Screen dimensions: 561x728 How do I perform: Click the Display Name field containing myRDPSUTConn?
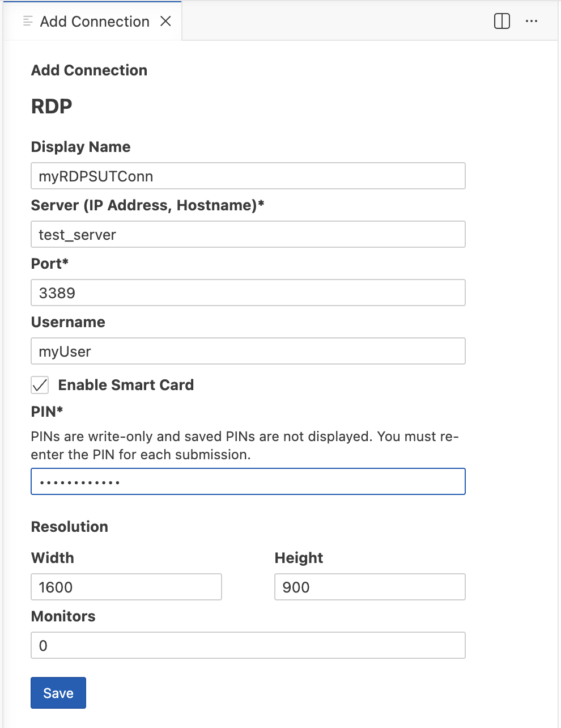pyautogui.click(x=248, y=176)
